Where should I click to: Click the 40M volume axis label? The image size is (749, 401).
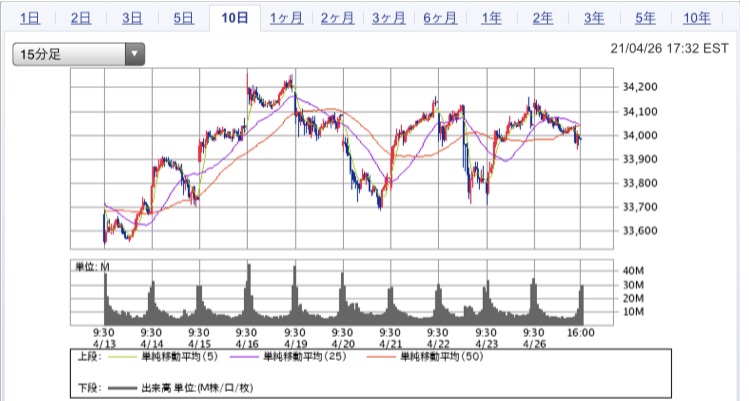633,271
